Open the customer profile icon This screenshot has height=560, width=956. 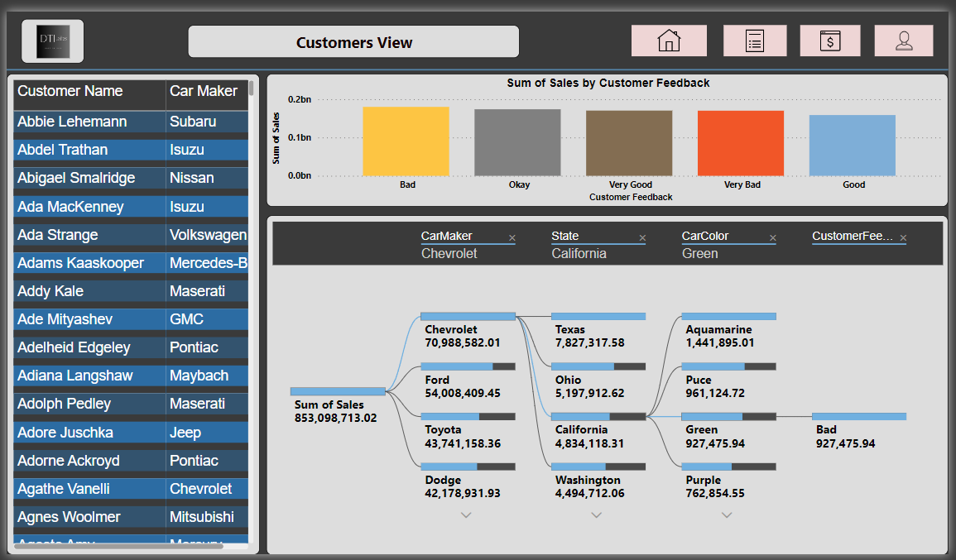(x=903, y=40)
